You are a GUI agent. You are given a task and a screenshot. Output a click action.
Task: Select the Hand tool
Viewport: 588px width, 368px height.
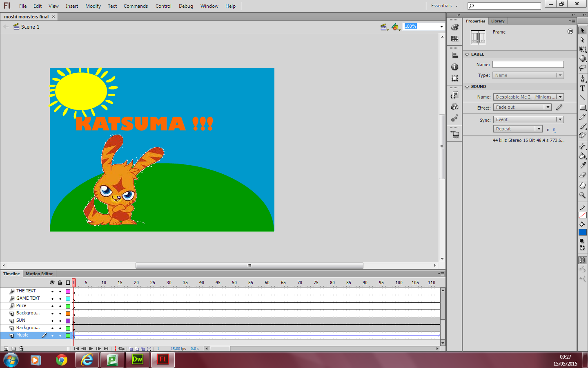[583, 186]
